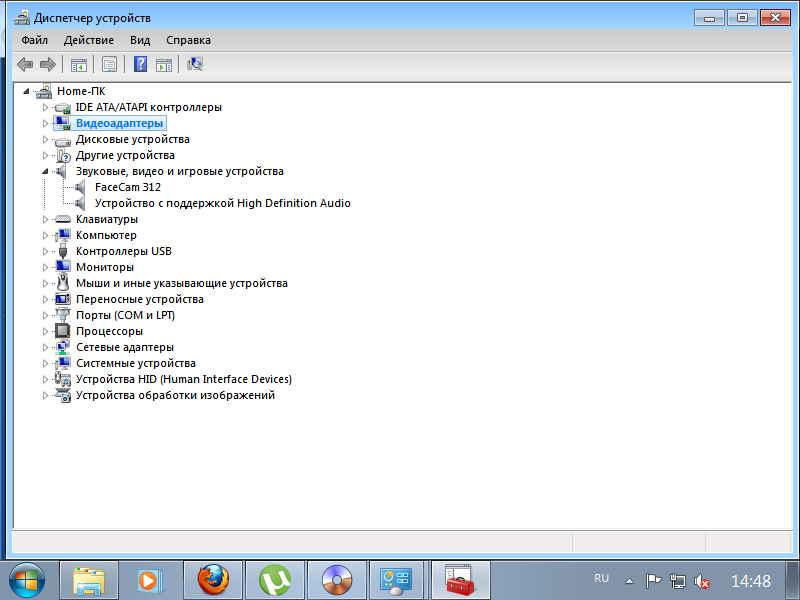
Task: Click the Контроллеры USB plug icon
Action: click(x=63, y=251)
